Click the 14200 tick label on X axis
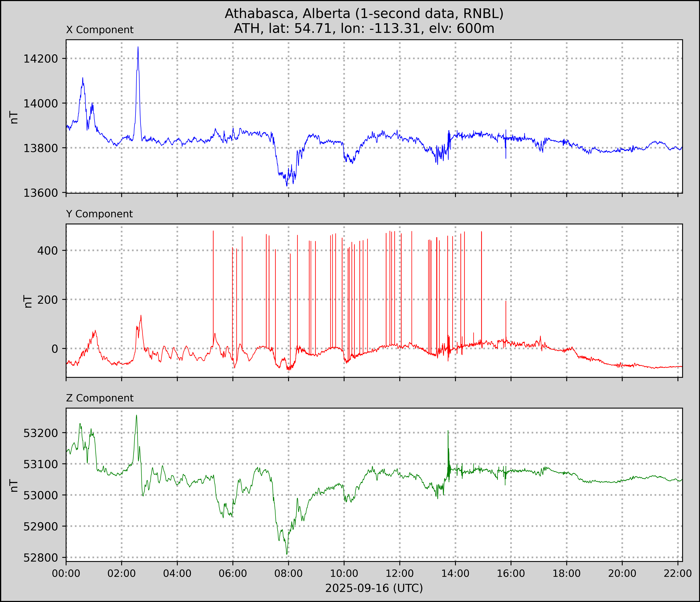The width and height of the screenshot is (700, 602). point(41,59)
